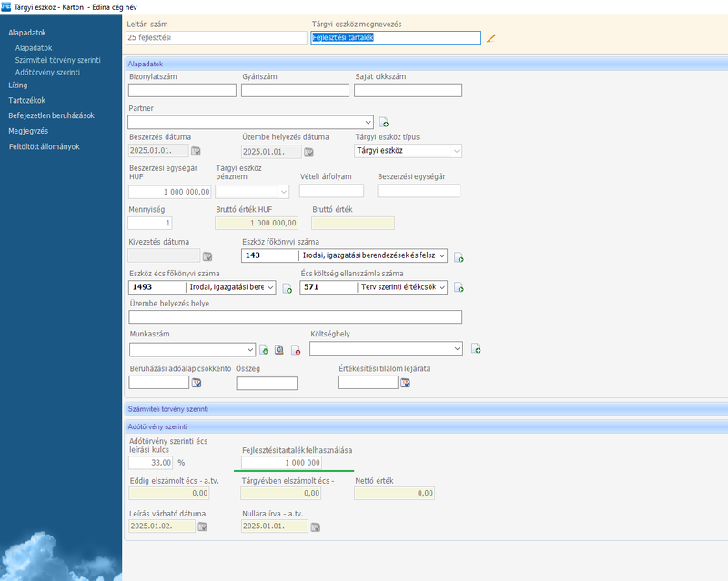Open the Tárgyi eszköz pénznem dropdown

point(283,192)
